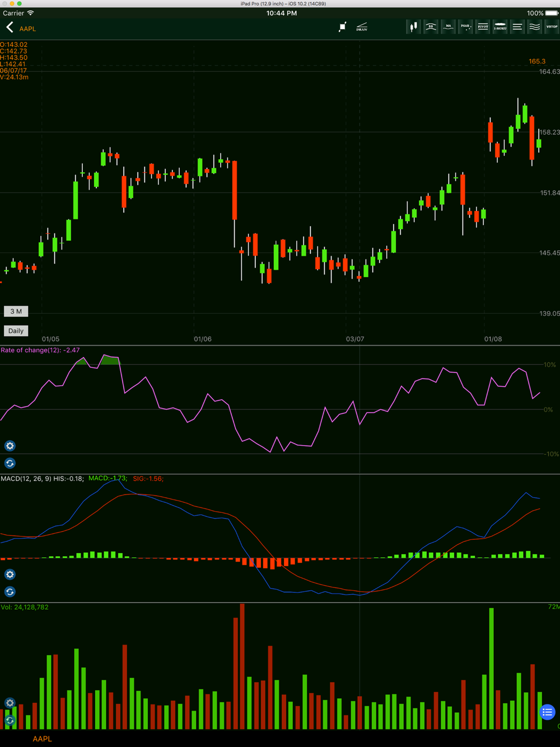Select the candlestick chart type icon

[x=413, y=26]
